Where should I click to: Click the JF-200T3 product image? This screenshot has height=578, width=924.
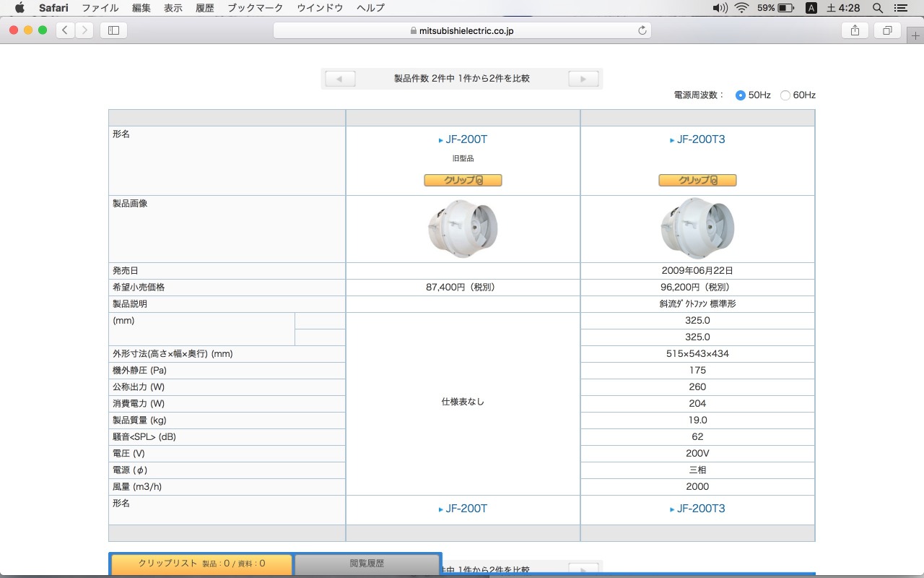click(697, 228)
